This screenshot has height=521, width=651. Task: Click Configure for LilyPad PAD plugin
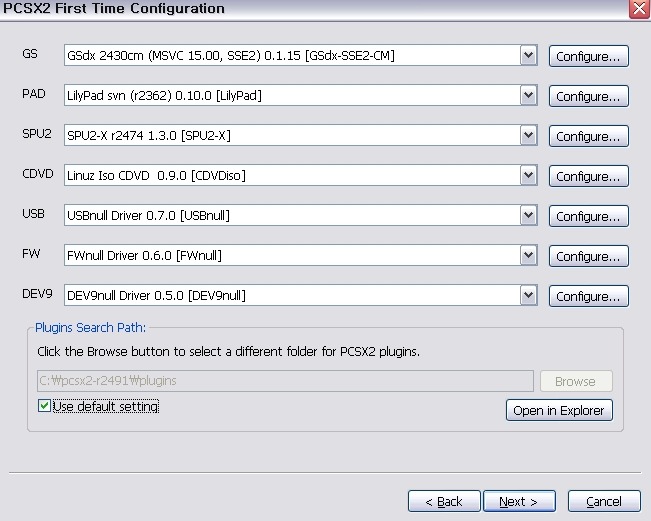point(588,97)
